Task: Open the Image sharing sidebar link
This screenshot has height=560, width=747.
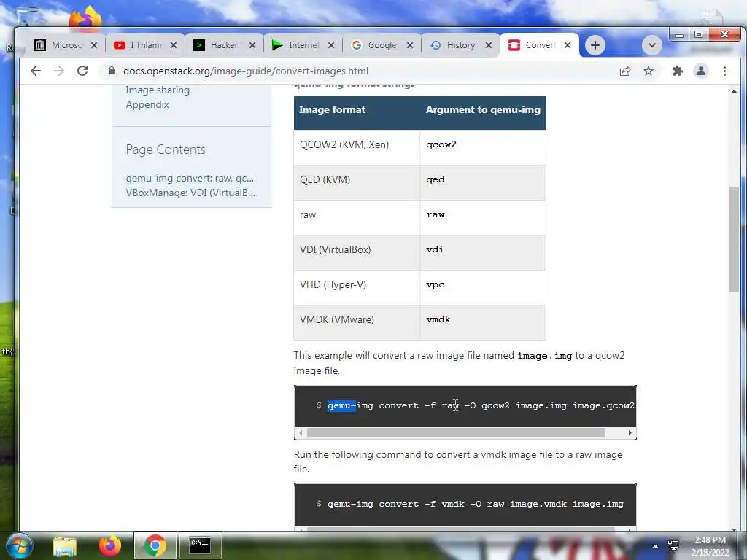Action: coord(158,90)
